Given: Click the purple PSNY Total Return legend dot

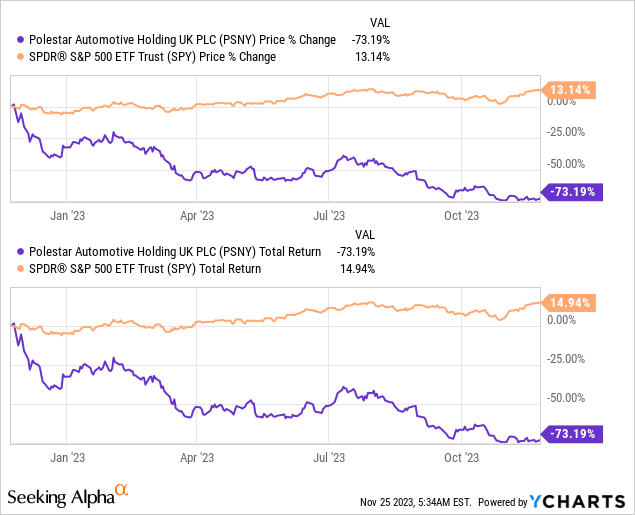Looking at the screenshot, I should (x=11, y=252).
